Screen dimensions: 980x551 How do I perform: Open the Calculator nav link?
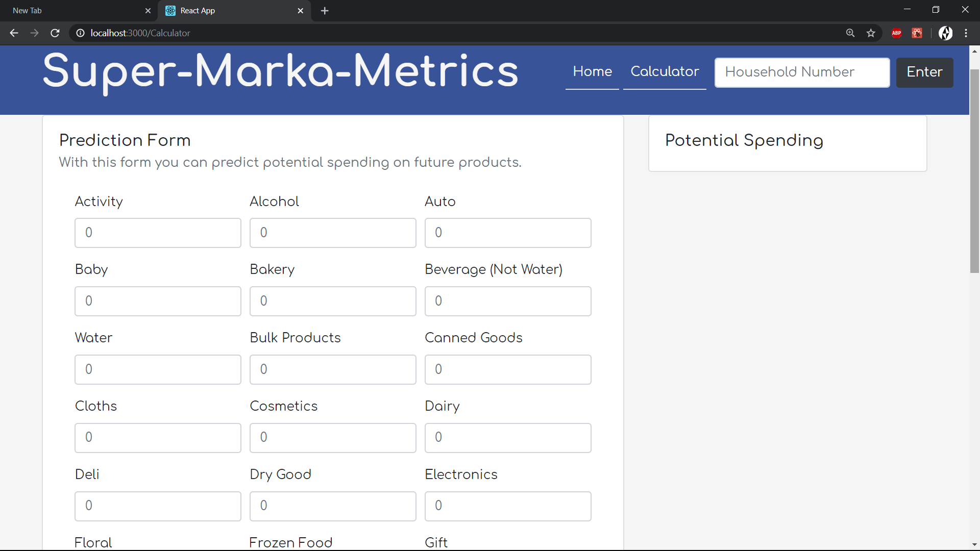[x=665, y=71]
